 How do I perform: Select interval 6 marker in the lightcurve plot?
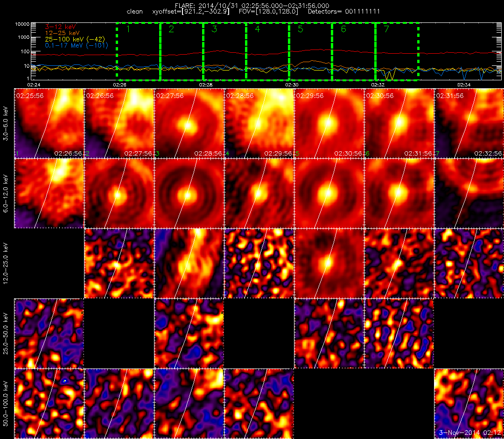(x=343, y=29)
